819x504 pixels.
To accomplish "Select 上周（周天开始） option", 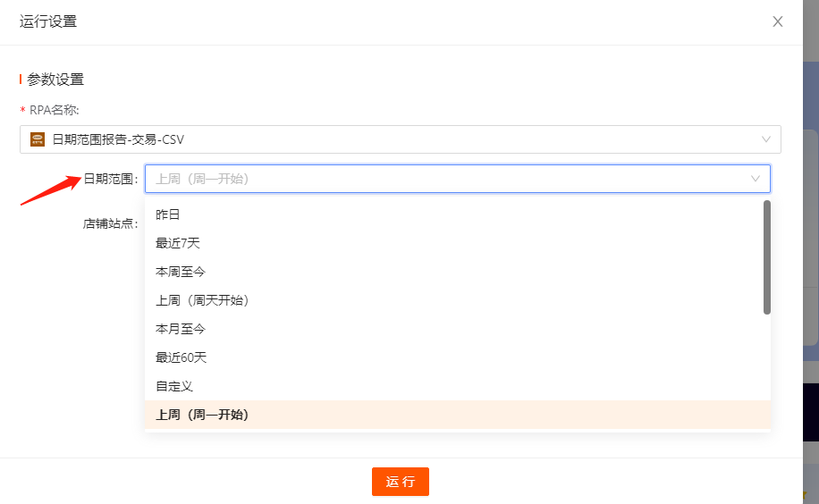I will (458, 300).
